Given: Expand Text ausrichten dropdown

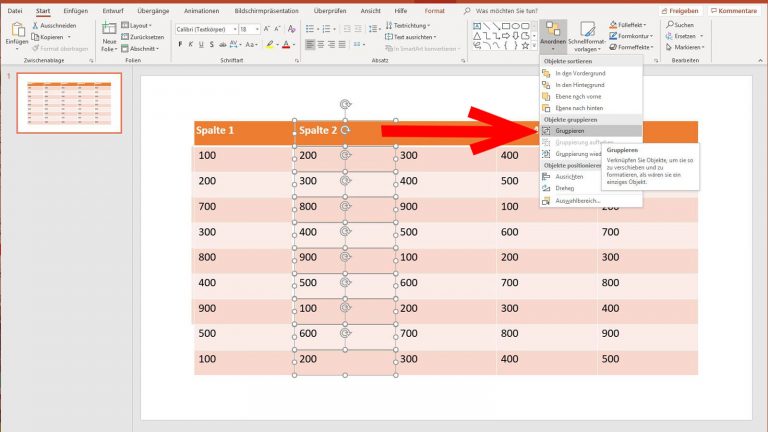Looking at the screenshot, I should tap(410, 37).
